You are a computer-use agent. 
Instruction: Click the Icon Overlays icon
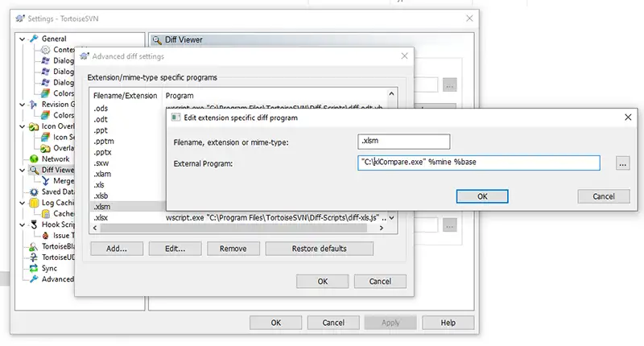34,126
